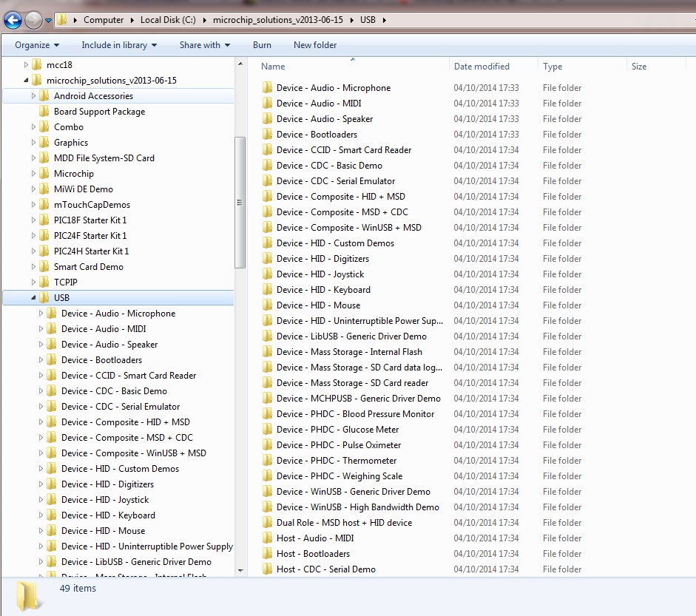The width and height of the screenshot is (696, 616).
Task: Select PIC24H Starter Kit 1 in tree
Action: (91, 251)
